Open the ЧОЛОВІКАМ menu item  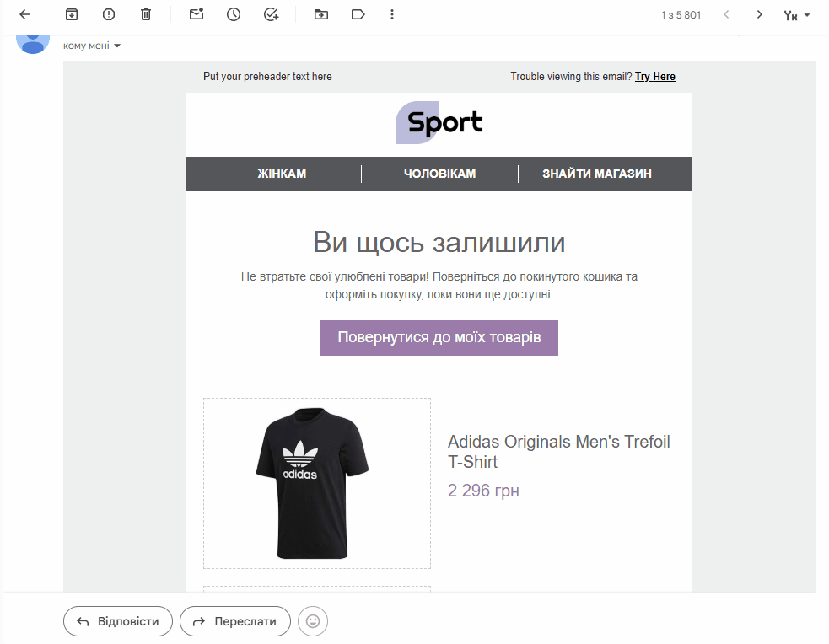point(440,174)
